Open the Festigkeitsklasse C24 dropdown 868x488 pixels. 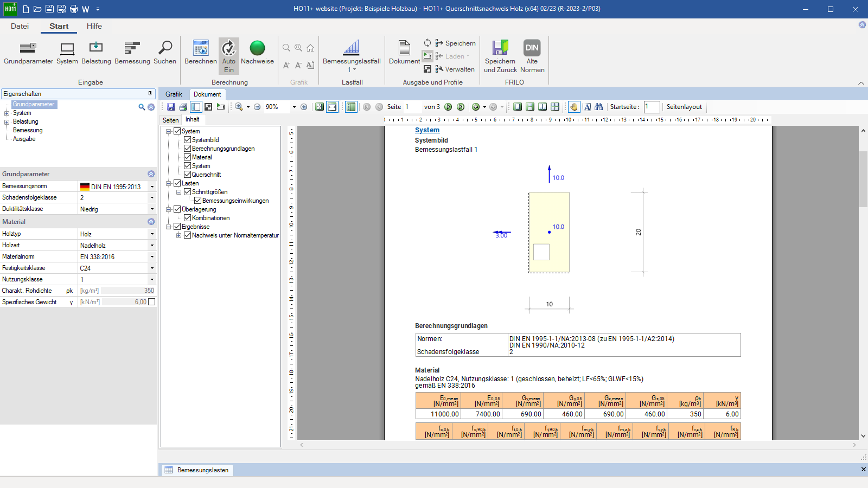click(152, 268)
